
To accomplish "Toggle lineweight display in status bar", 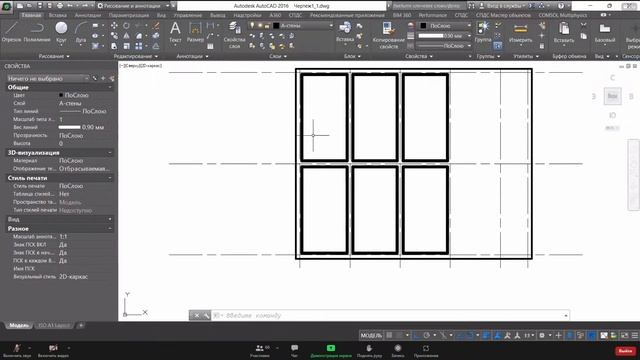I will click(x=487, y=335).
